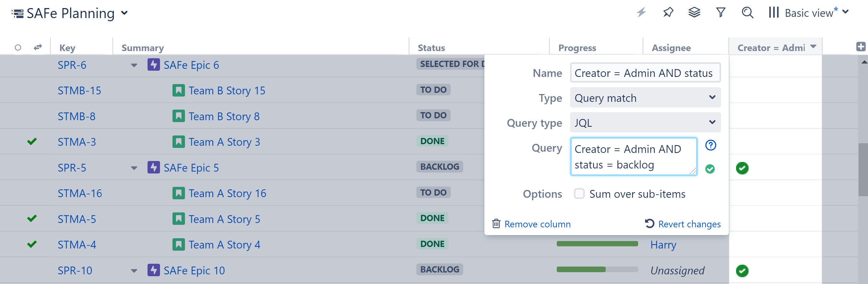Viewport: 868px width, 284px height.
Task: Pin the current structure view
Action: coord(668,12)
